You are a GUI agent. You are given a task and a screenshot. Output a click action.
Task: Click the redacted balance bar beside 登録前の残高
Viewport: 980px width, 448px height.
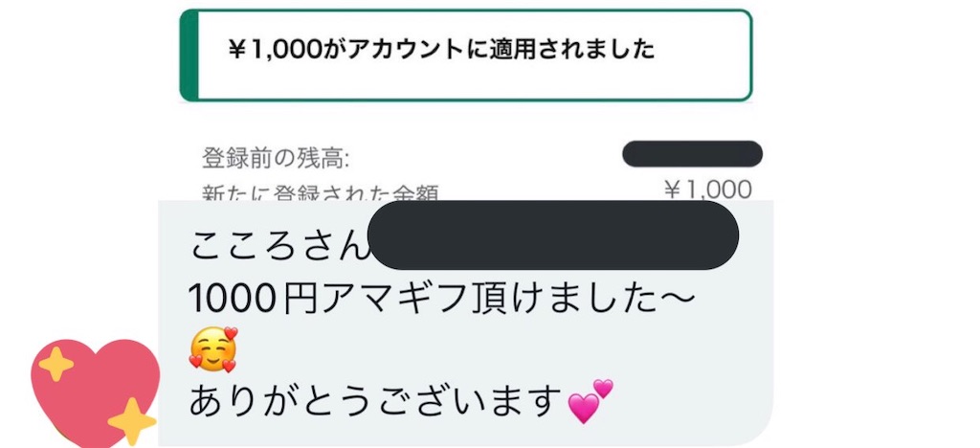pos(692,154)
